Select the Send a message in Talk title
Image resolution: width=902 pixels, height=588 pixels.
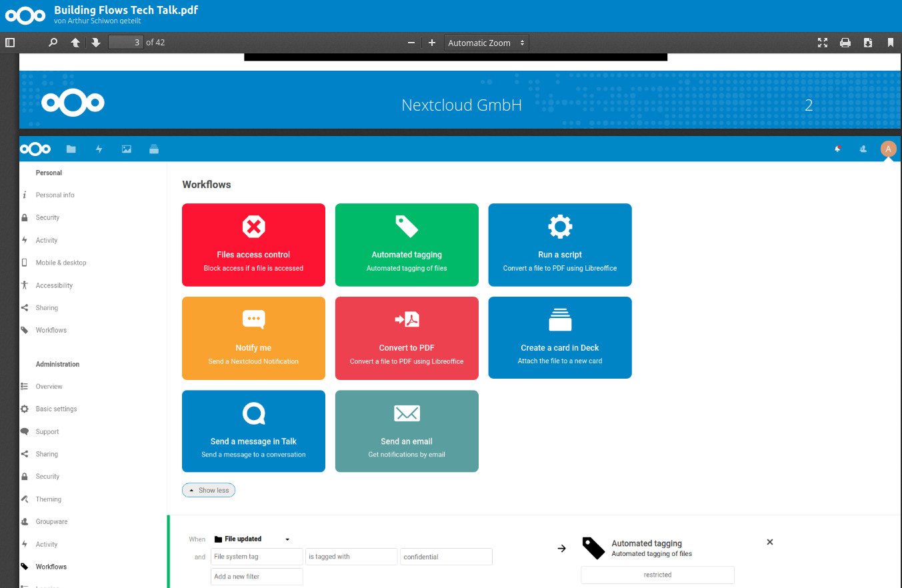pyautogui.click(x=253, y=441)
